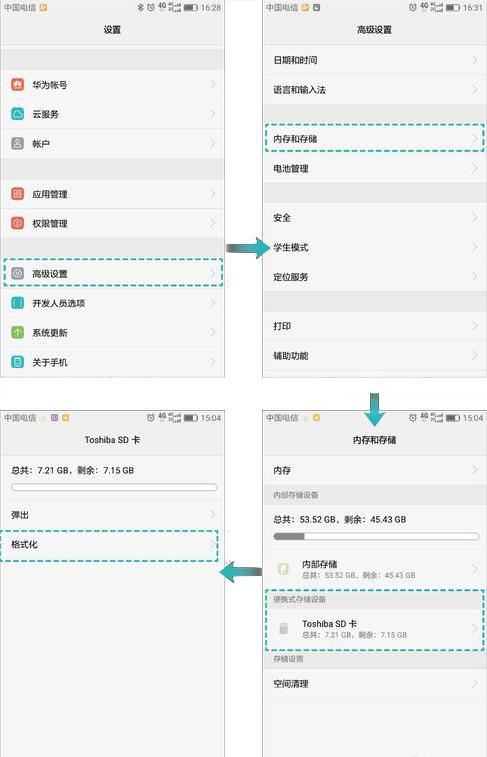Tap the Huawei account (华为帐号) icon

coord(17,84)
